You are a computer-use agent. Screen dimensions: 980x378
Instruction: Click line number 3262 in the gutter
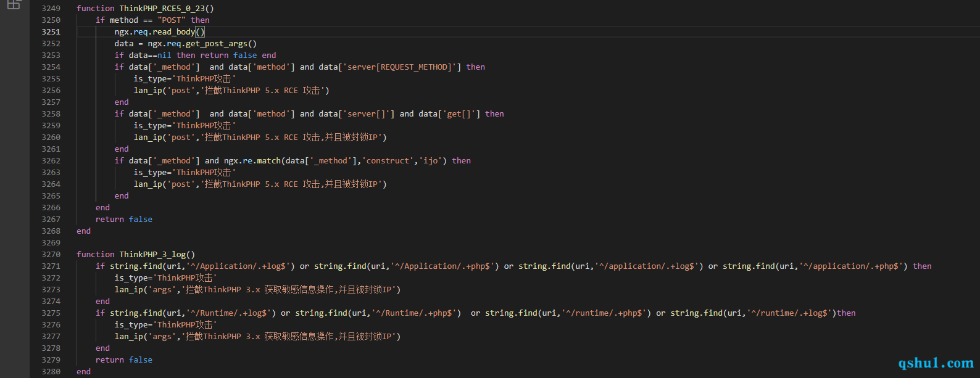(51, 161)
